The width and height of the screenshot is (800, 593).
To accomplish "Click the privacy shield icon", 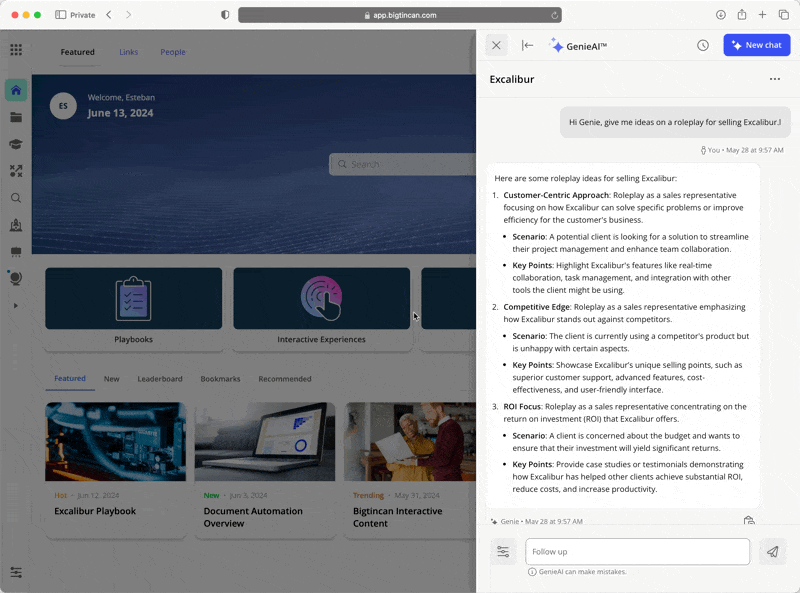I will (225, 15).
